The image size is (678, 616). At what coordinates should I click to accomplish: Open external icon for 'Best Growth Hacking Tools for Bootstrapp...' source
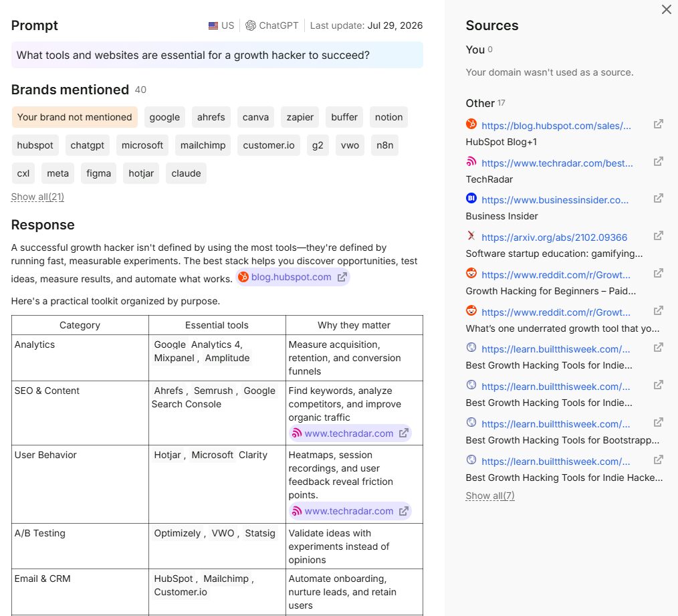point(658,422)
